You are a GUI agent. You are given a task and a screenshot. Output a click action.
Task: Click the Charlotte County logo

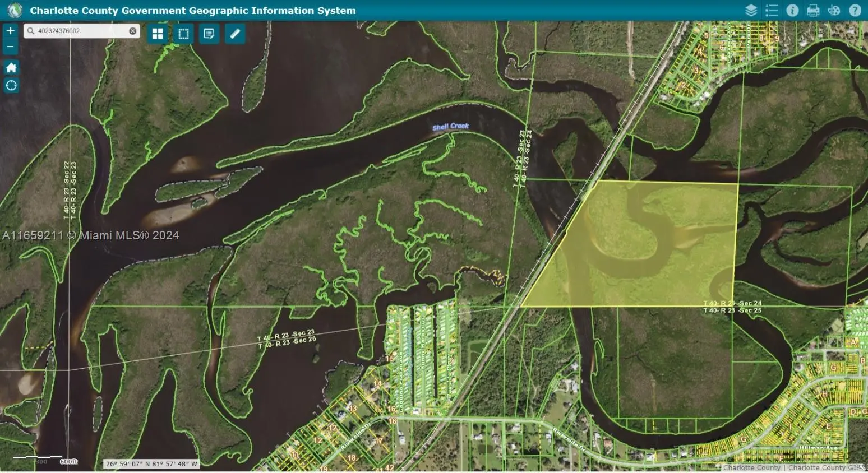(15, 10)
